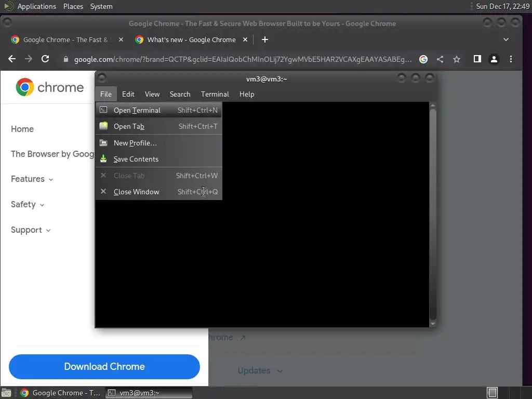Reload the Chrome page
This screenshot has width=532, height=399.
click(45, 59)
